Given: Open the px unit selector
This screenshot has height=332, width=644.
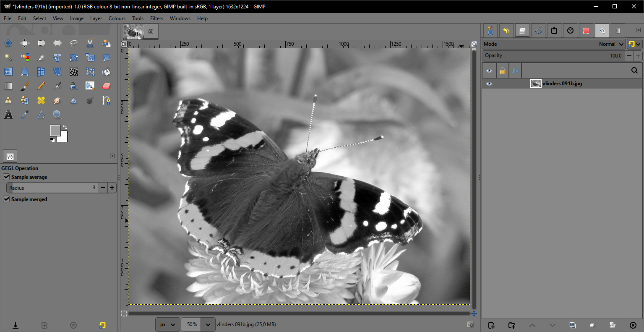Looking at the screenshot, I should 167,324.
